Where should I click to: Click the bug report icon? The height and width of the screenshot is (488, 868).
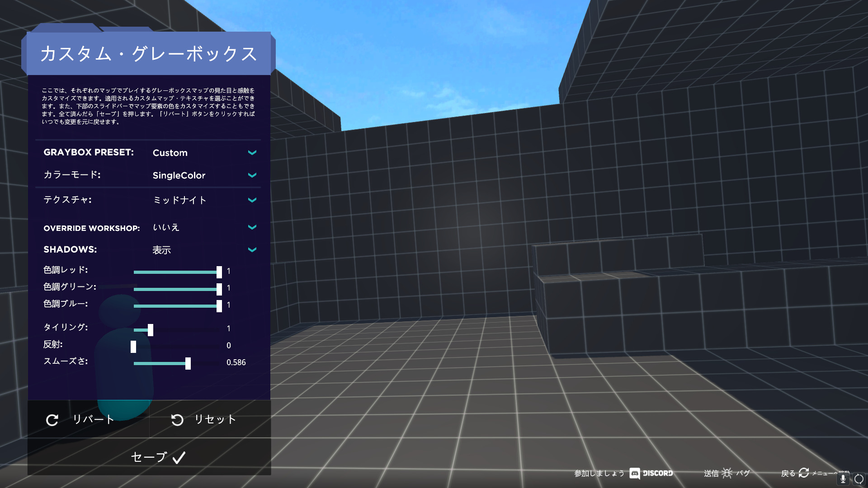click(727, 473)
